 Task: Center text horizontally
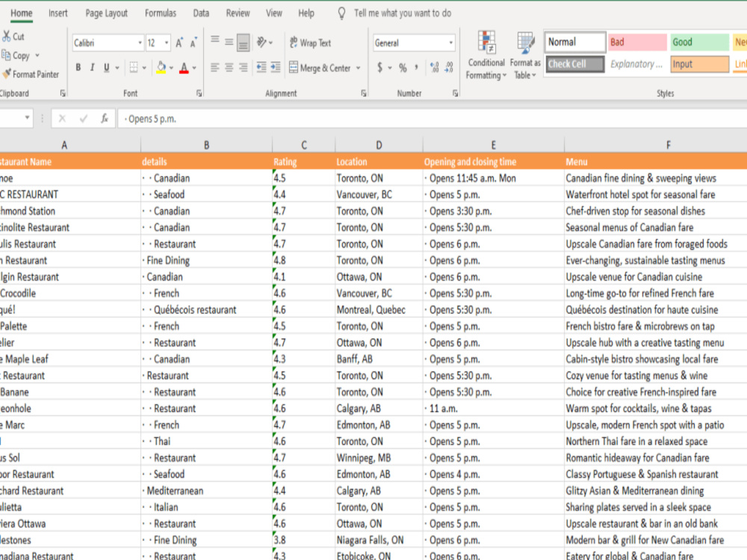point(229,68)
